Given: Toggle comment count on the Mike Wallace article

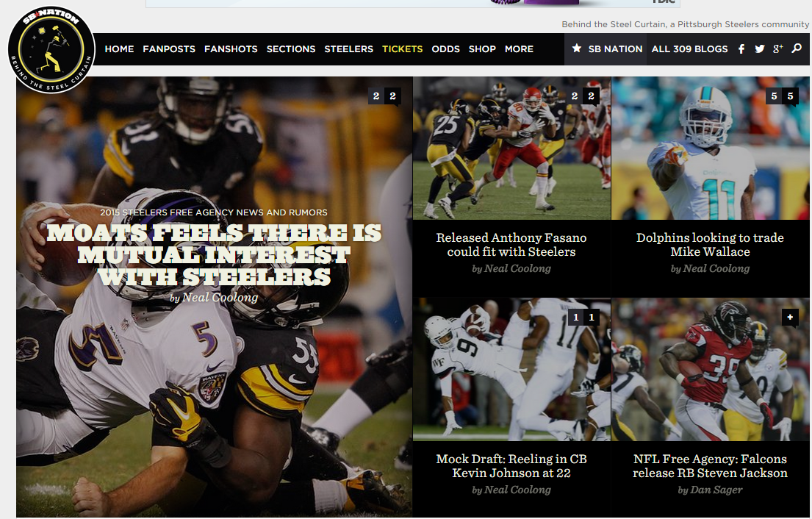Looking at the screenshot, I should (782, 96).
